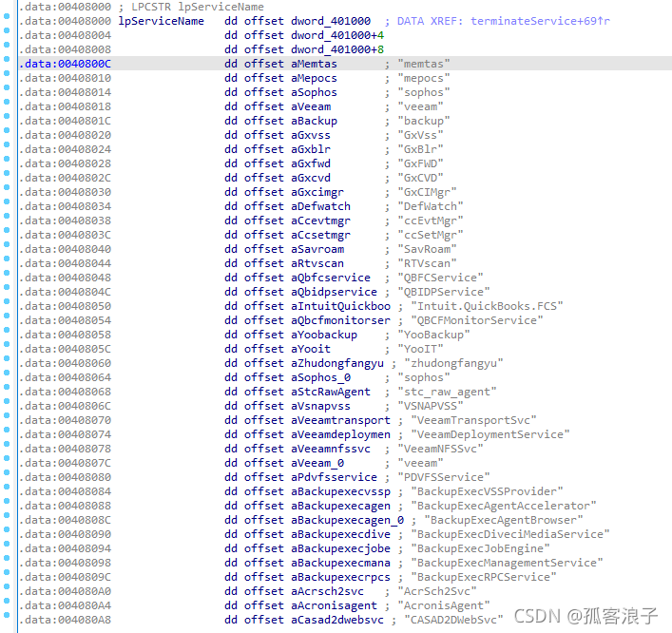Click the "VeeamNFSSvc" string comment
This screenshot has width=672, height=633.
(x=440, y=449)
